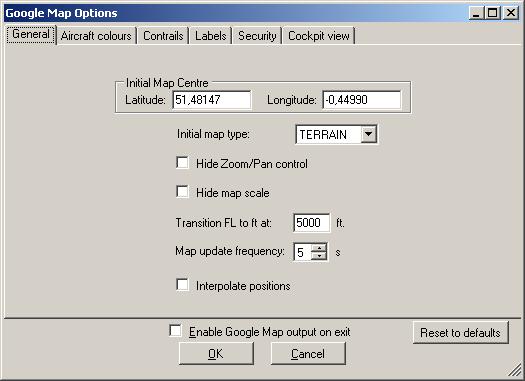This screenshot has height=381, width=525.
Task: Maximize the Google Map Options window
Action: click(x=493, y=13)
